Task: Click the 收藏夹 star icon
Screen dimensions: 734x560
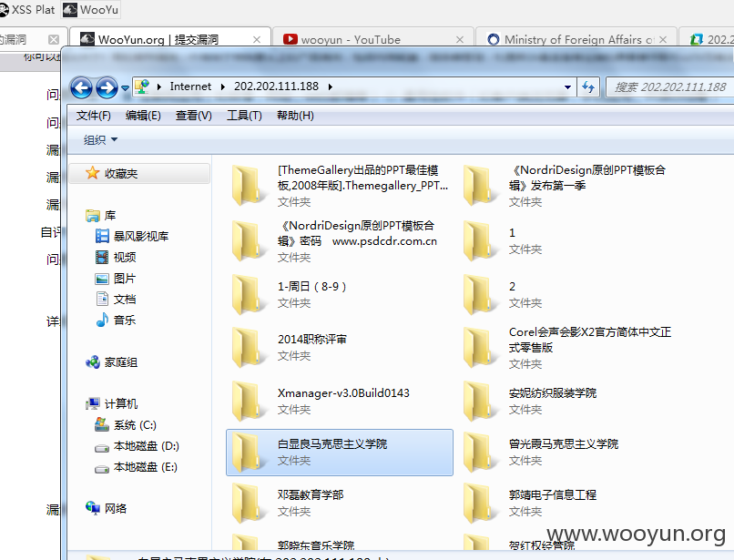Action: (x=92, y=173)
